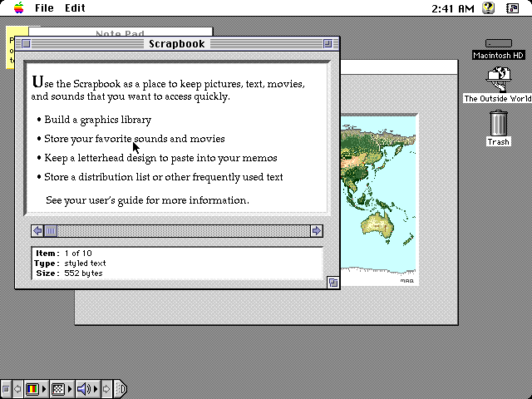
Task: Click the Control Strip scroll right arrow
Action: coord(106,389)
